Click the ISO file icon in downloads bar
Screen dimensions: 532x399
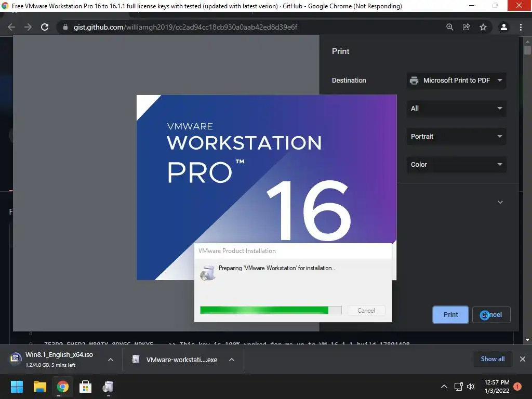[15, 358]
